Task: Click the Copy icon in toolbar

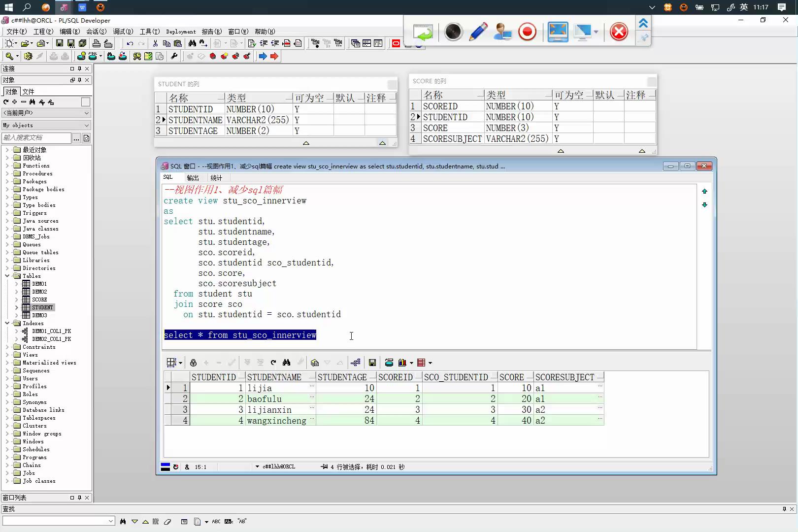Action: [166, 43]
